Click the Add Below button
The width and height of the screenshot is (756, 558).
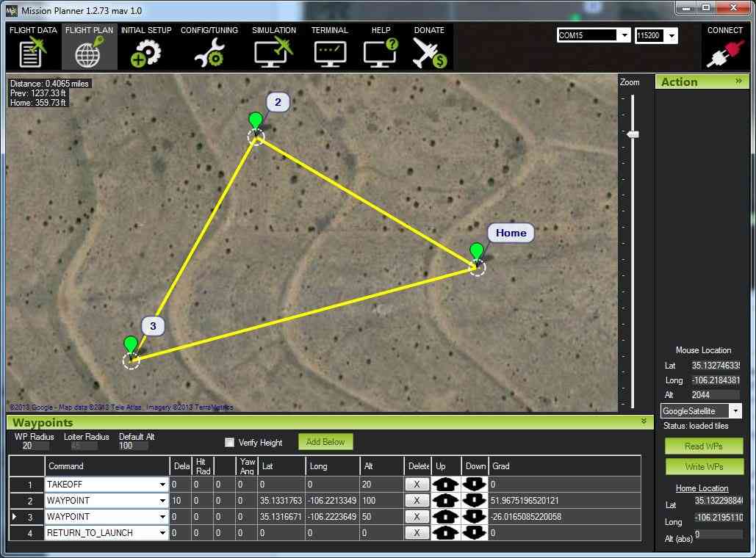tap(325, 442)
